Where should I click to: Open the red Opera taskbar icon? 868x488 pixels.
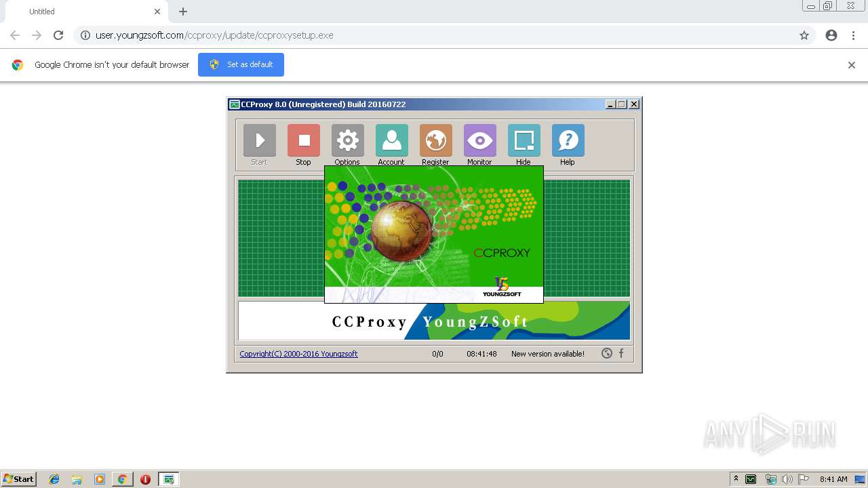pyautogui.click(x=145, y=479)
